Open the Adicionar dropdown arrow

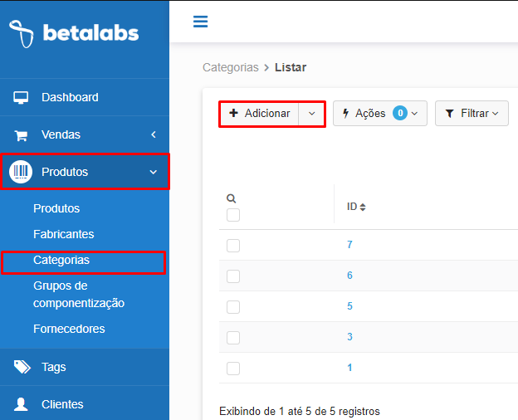[x=311, y=114]
